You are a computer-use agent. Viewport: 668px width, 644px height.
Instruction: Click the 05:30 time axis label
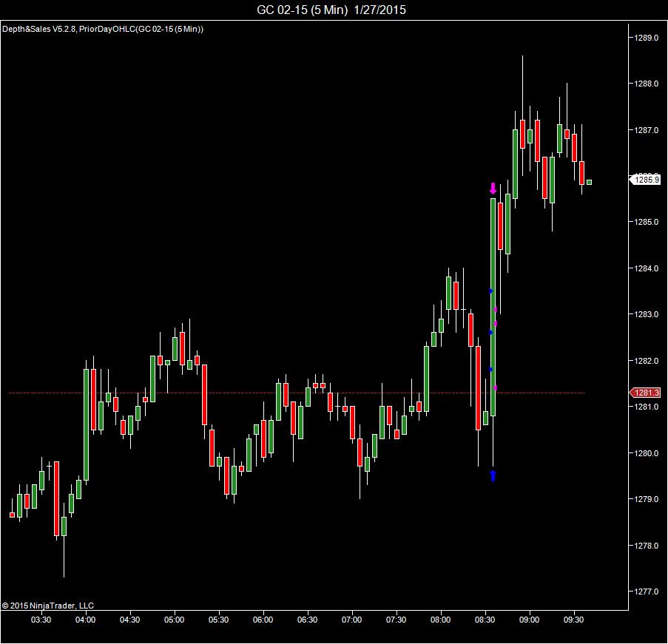click(x=218, y=620)
